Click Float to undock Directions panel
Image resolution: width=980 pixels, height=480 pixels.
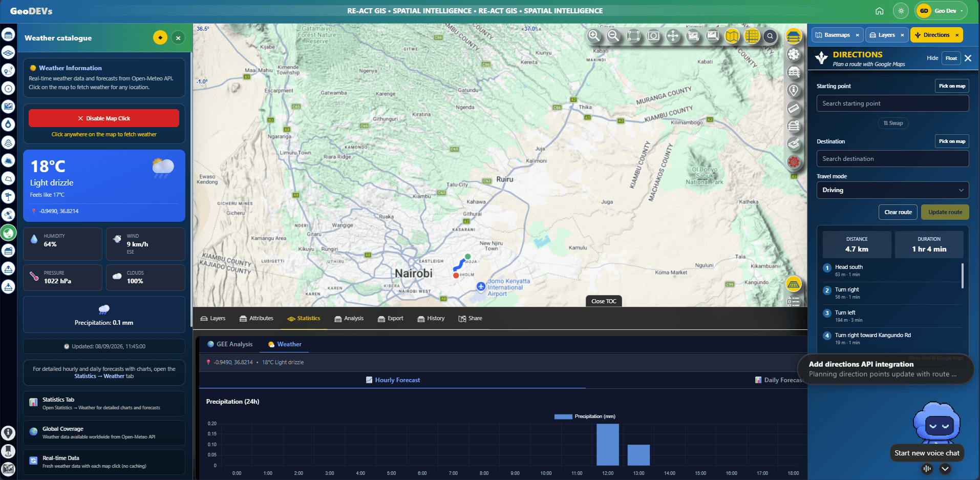pyautogui.click(x=951, y=58)
